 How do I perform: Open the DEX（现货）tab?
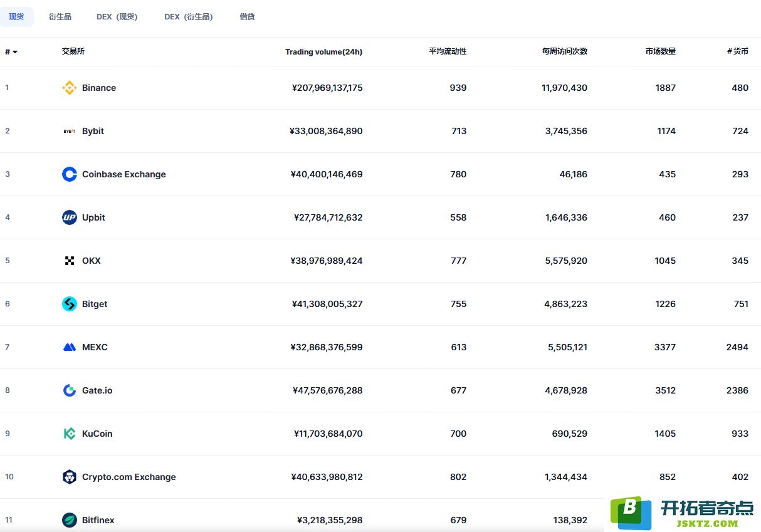point(117,17)
